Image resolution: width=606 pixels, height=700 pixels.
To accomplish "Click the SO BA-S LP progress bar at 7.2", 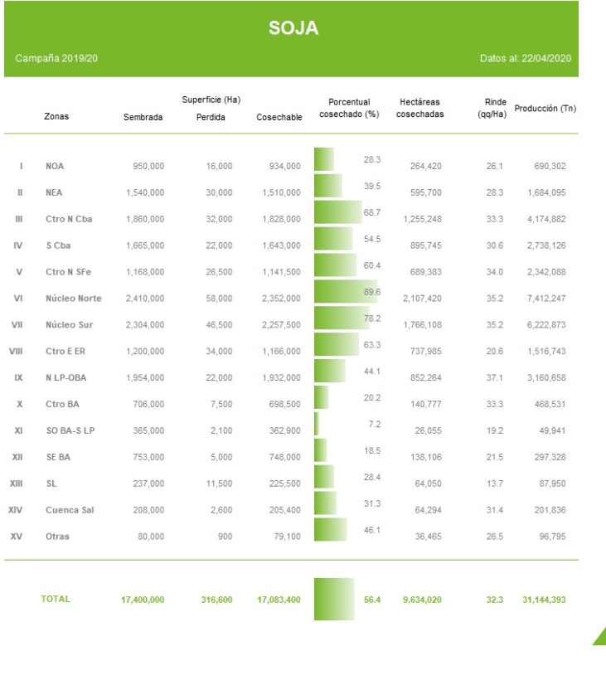I will (317, 424).
